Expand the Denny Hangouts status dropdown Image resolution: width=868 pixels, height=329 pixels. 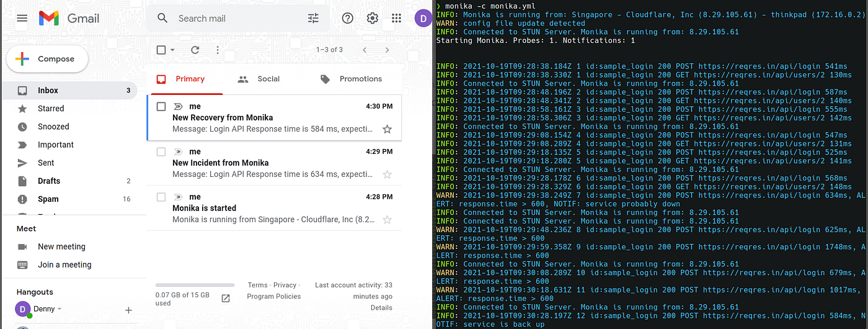click(x=60, y=309)
